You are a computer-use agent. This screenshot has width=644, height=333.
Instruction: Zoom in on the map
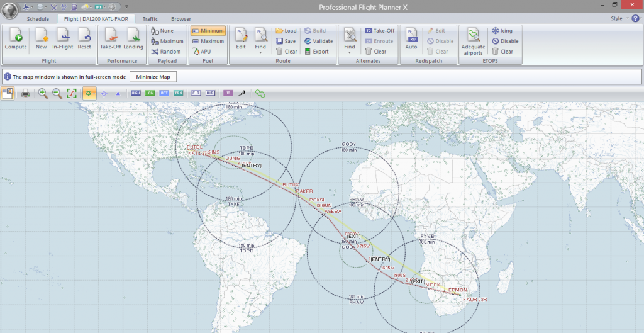43,94
